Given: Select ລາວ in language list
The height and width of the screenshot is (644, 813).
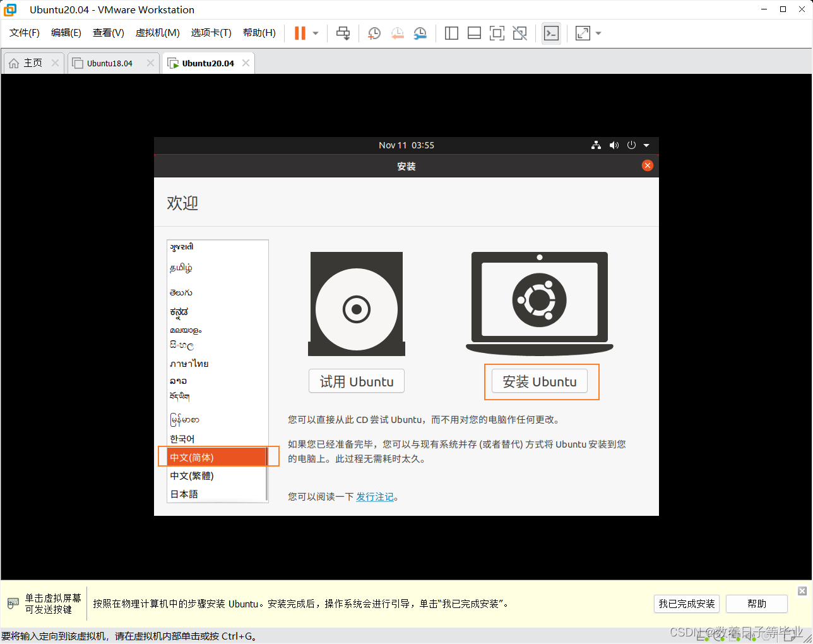Looking at the screenshot, I should [x=217, y=381].
